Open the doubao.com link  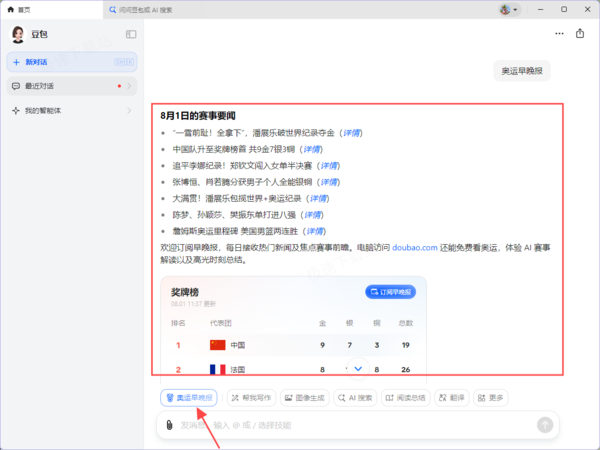[415, 248]
